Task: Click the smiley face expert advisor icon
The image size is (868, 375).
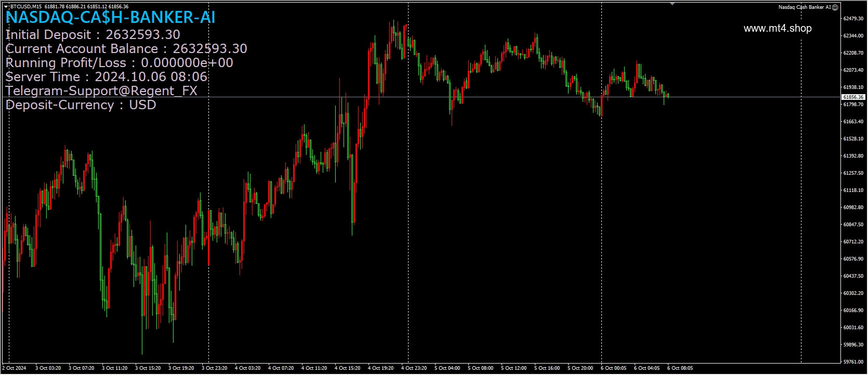Action: point(835,7)
